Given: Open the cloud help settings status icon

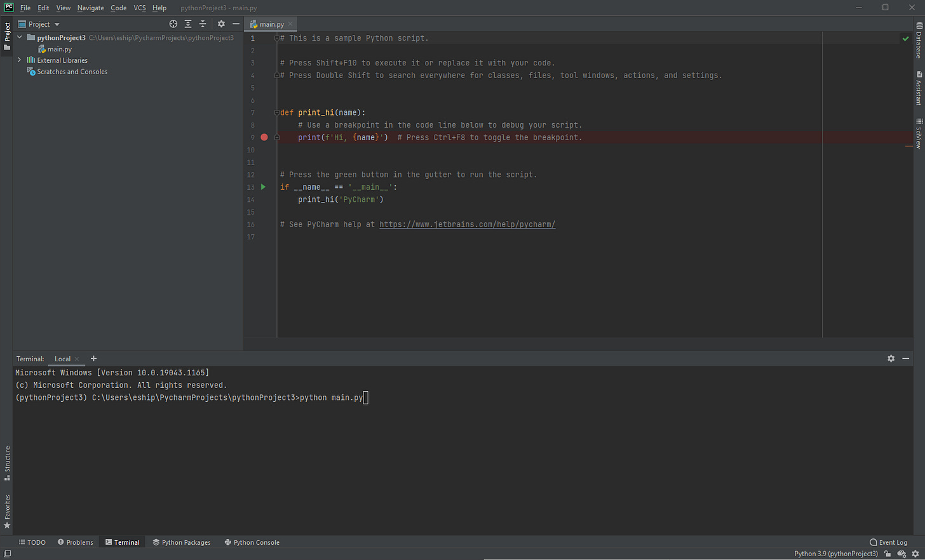Looking at the screenshot, I should 901,554.
